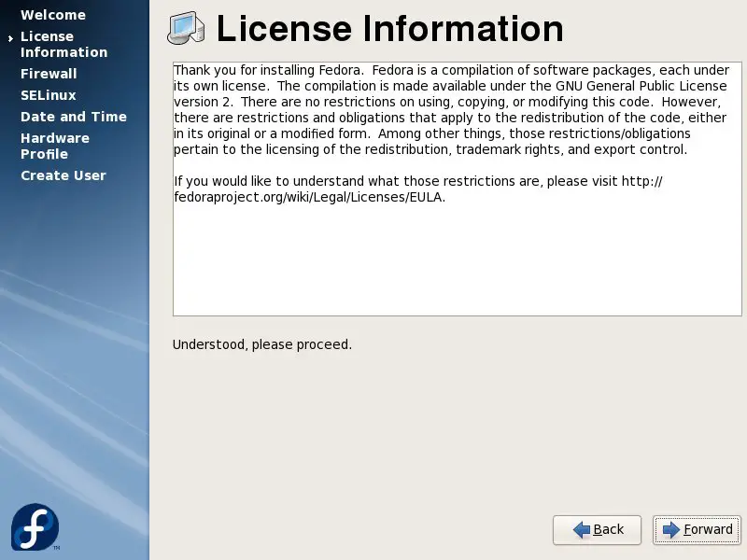Click 'Thank you for installing Fedora' text

[268, 70]
